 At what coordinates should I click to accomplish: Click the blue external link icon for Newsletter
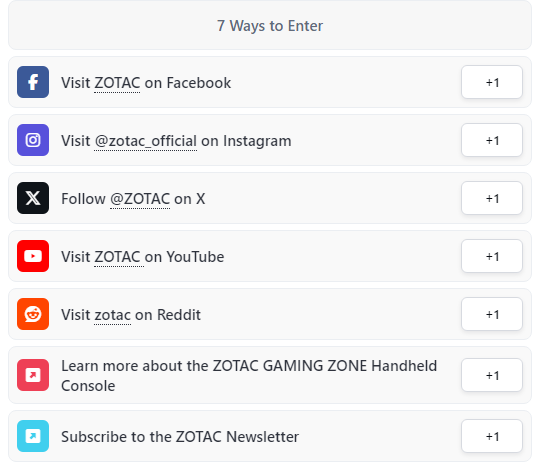pyautogui.click(x=33, y=436)
